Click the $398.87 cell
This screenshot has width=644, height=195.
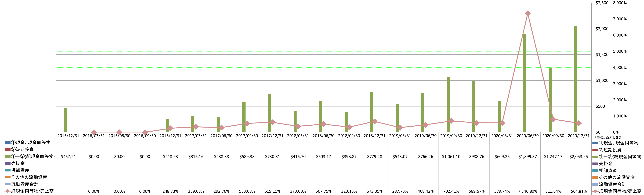pos(349,156)
